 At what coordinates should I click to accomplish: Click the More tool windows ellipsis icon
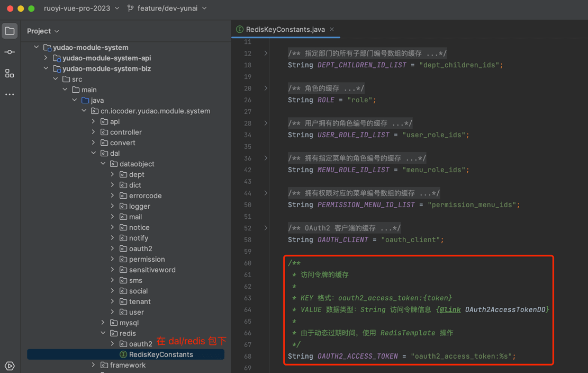[x=10, y=94]
